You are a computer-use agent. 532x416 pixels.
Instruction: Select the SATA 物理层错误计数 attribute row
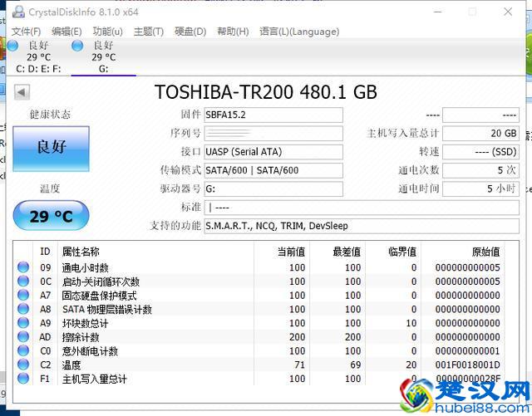(x=259, y=309)
